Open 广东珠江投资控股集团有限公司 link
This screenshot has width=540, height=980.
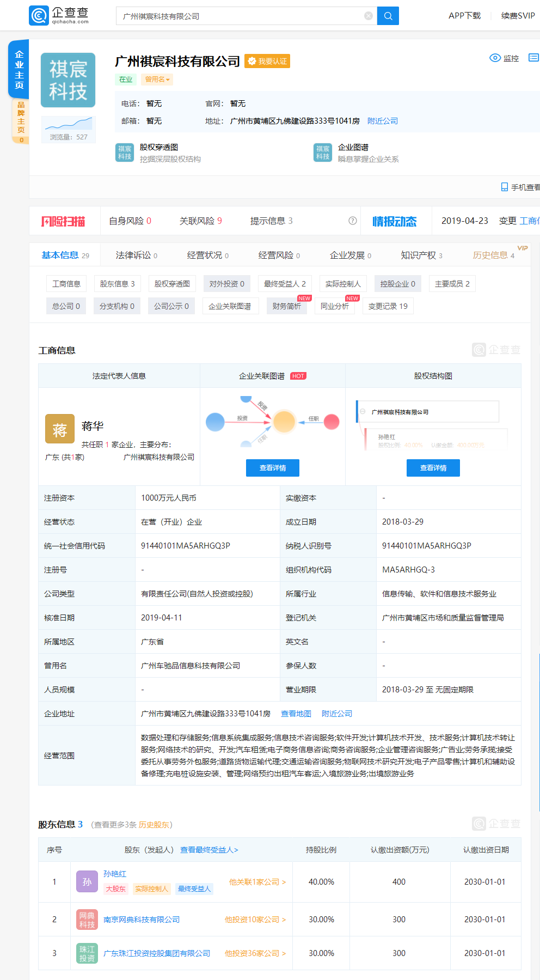pos(157,953)
